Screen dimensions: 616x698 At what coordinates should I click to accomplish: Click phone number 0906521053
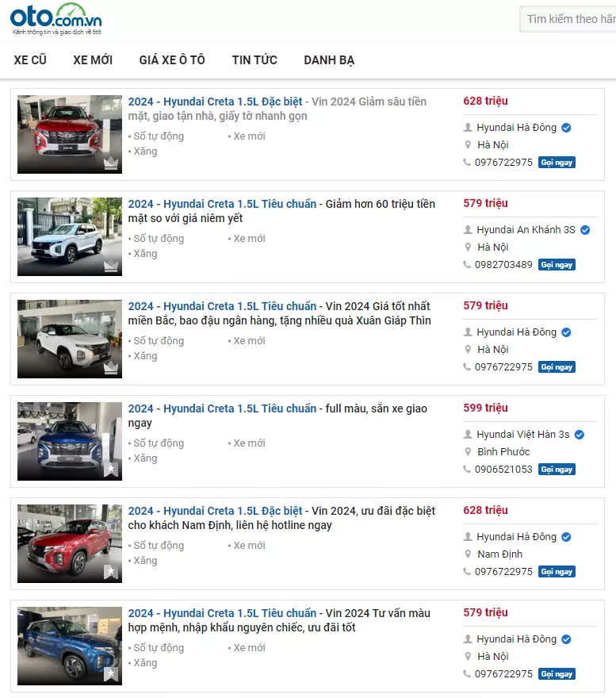point(503,470)
